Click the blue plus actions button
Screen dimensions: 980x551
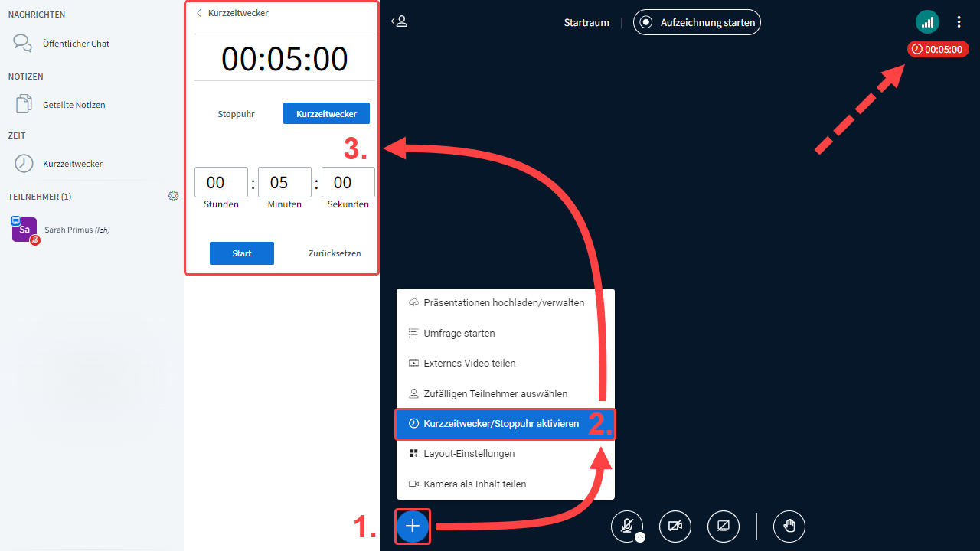coord(413,526)
